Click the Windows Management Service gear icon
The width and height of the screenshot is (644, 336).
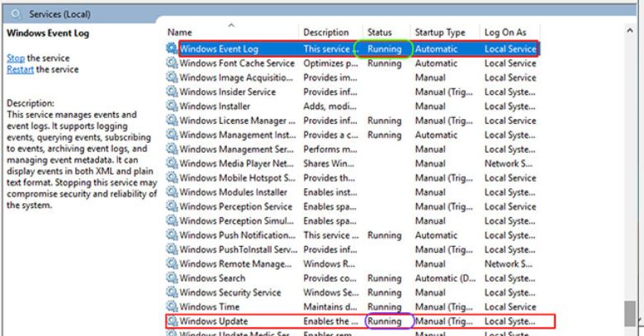coord(172,149)
